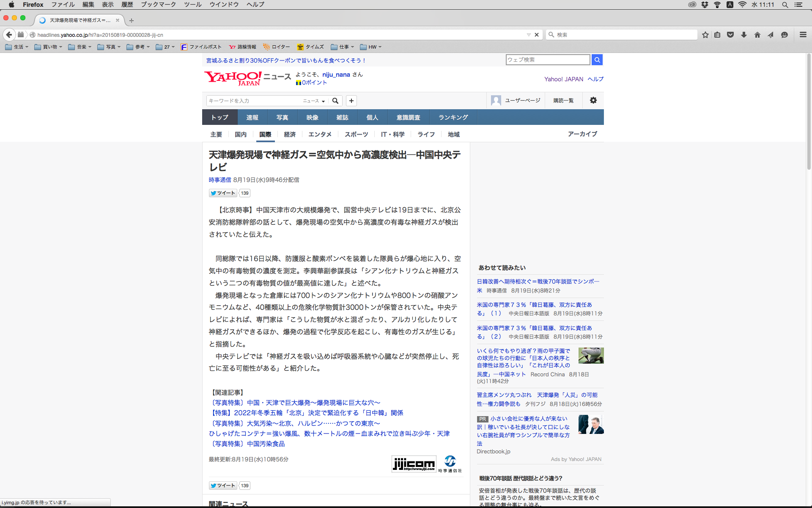Open the ブックマーク menu in menu bar
812x508 pixels.
click(158, 5)
